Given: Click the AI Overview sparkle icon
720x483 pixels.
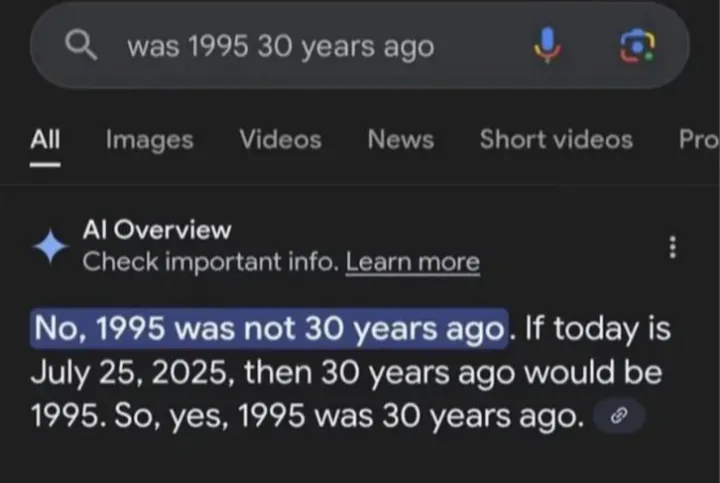Looking at the screenshot, I should [x=51, y=246].
